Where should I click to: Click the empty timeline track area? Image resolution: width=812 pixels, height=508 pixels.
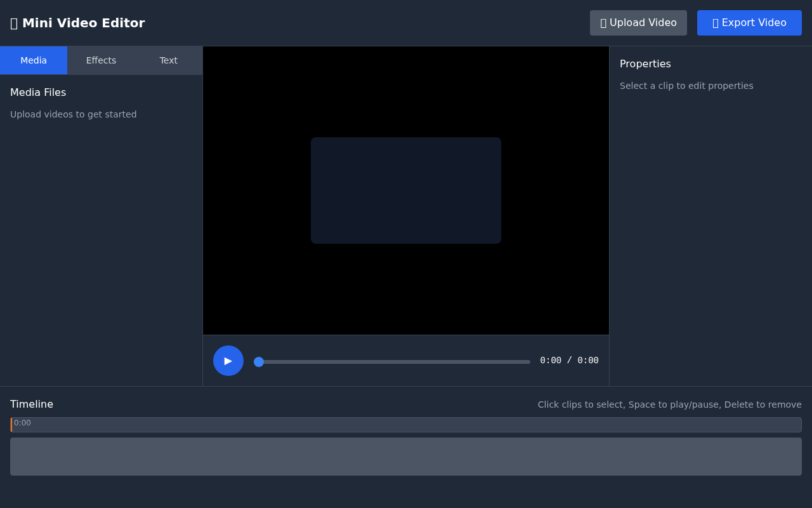pos(406,456)
